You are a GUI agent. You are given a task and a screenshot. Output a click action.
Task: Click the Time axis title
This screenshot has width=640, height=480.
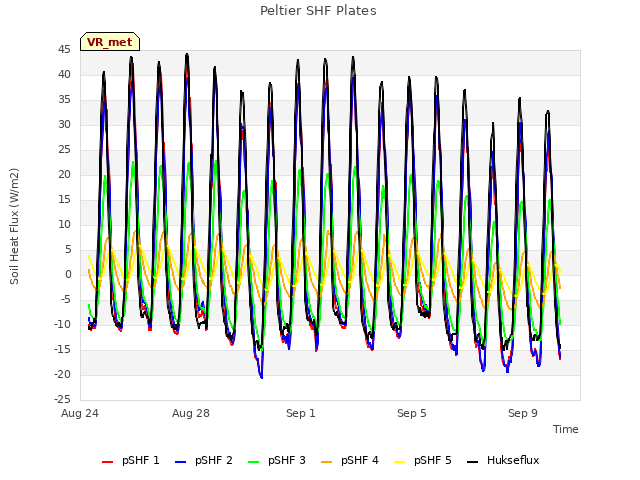pos(566,429)
